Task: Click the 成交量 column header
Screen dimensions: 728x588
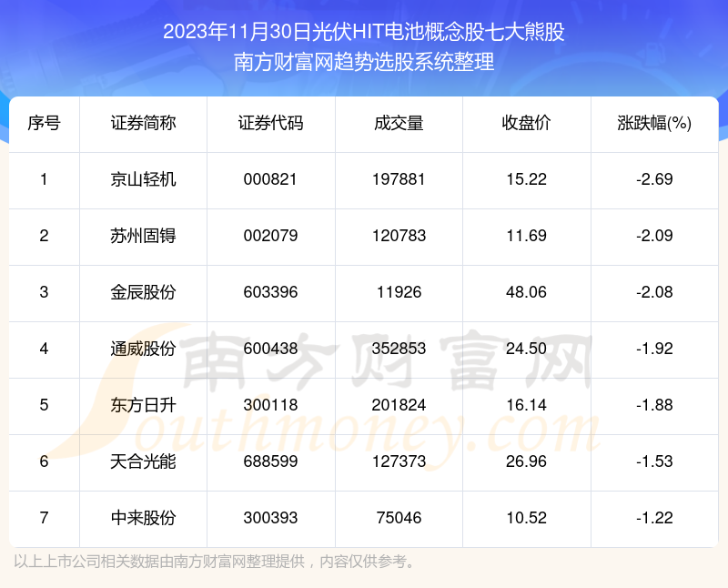Action: pos(399,124)
